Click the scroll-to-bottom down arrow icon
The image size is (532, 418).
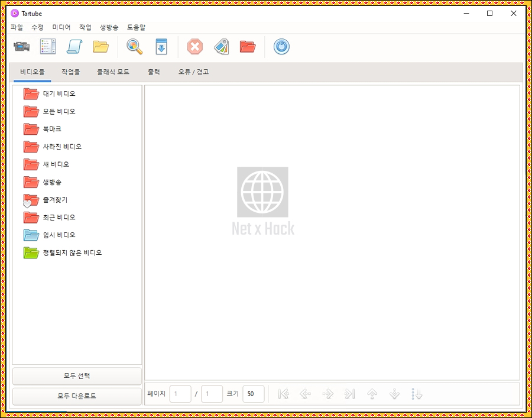(394, 394)
